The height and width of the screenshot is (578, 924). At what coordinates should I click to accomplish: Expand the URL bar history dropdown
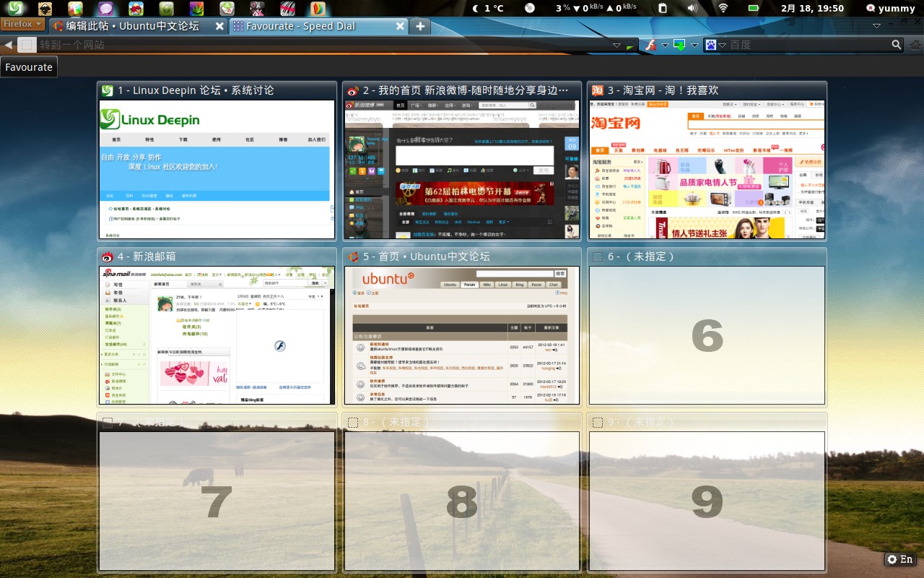[x=616, y=45]
